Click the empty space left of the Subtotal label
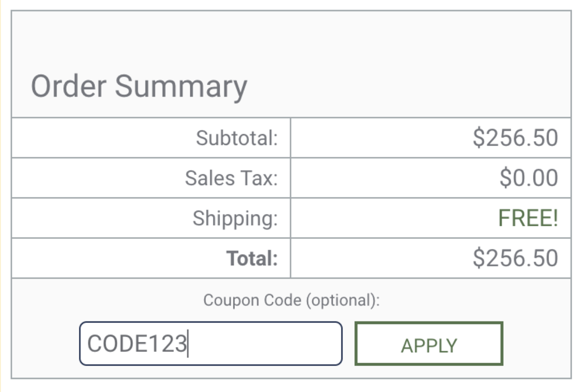 click(94, 138)
